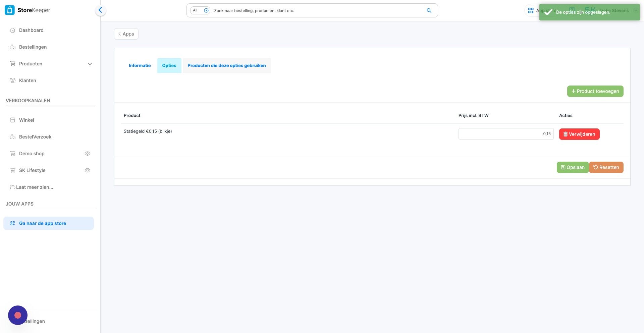Click the Bestellingen icon in the sidebar

pyautogui.click(x=13, y=47)
